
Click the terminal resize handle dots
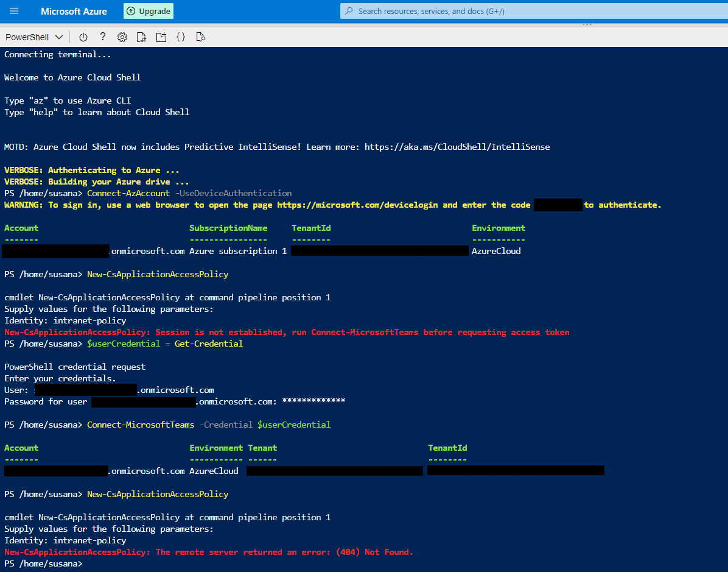[587, 24]
